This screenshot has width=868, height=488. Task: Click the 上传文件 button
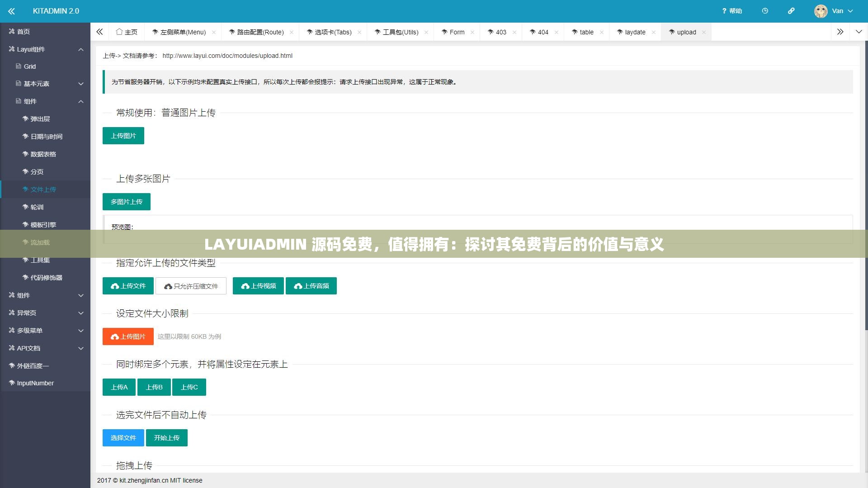pyautogui.click(x=128, y=286)
